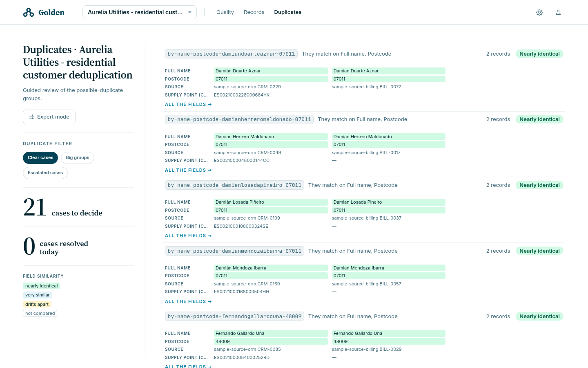Open group by-name-postcode-damianherreromaldonado-07011
588x368 pixels.
[x=239, y=119]
